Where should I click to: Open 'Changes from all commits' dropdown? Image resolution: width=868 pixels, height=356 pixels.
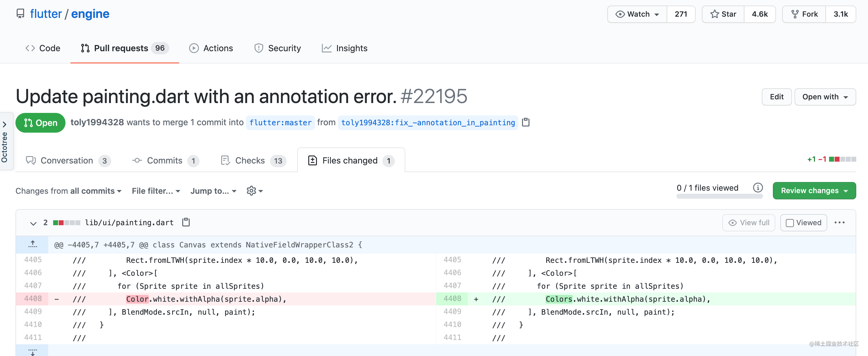tap(68, 191)
